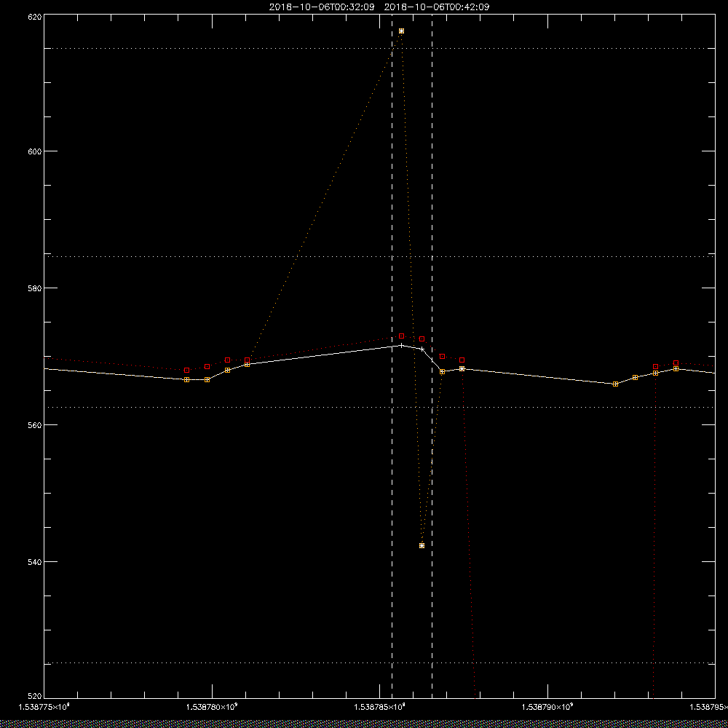
Task: Select the 580 label on the y-axis
Action: [35, 288]
